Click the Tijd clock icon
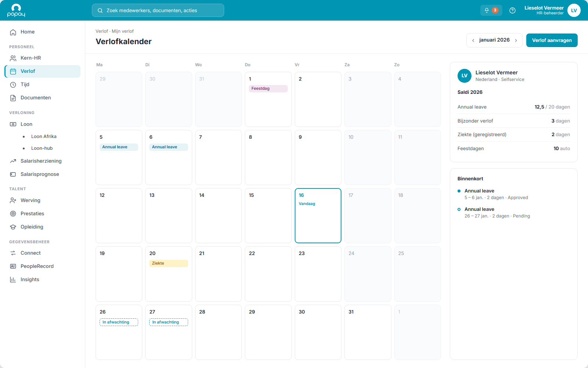 pyautogui.click(x=13, y=85)
